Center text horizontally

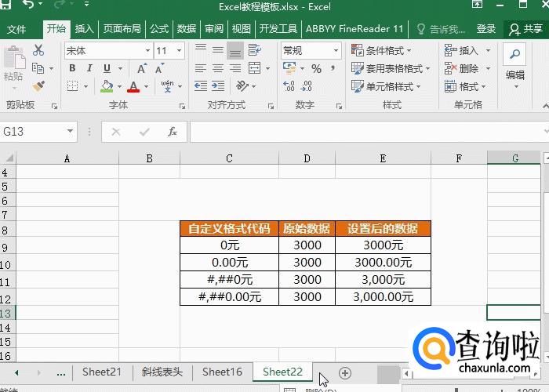[218, 68]
